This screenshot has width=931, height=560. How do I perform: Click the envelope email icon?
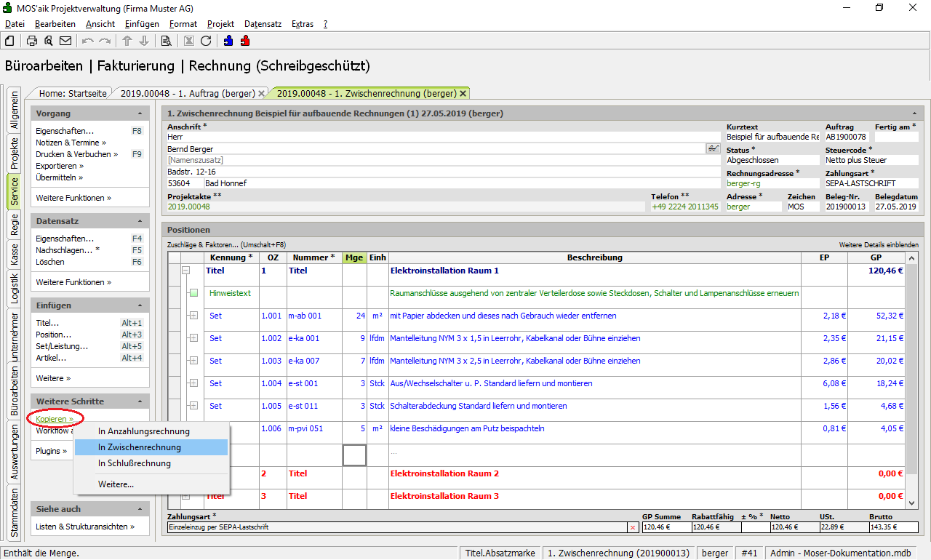pos(65,41)
